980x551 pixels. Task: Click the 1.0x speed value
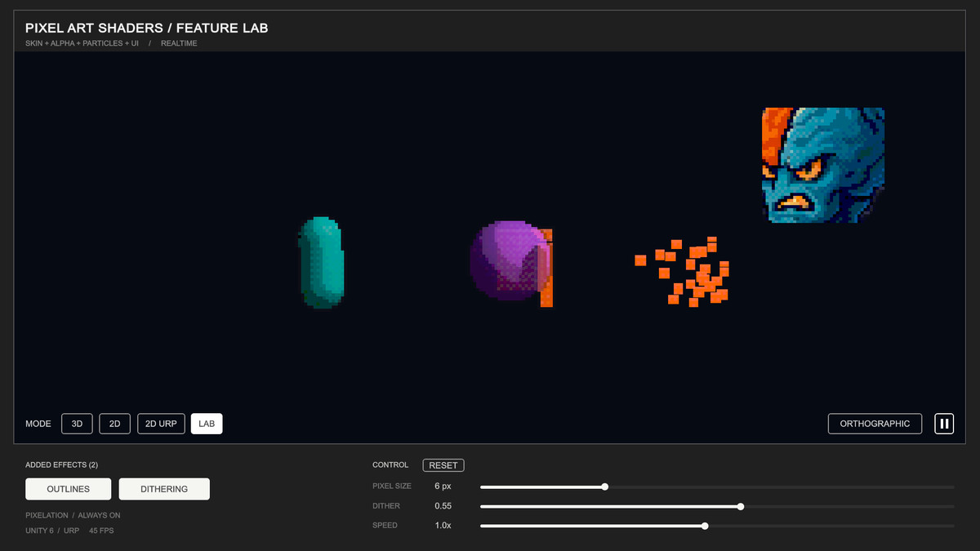443,526
